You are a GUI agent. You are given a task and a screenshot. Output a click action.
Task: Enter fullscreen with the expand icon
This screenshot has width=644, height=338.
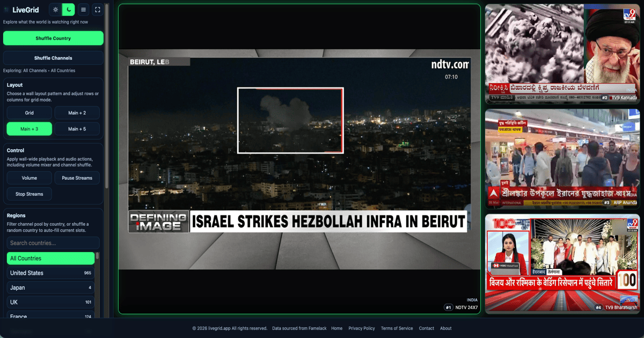tap(97, 10)
